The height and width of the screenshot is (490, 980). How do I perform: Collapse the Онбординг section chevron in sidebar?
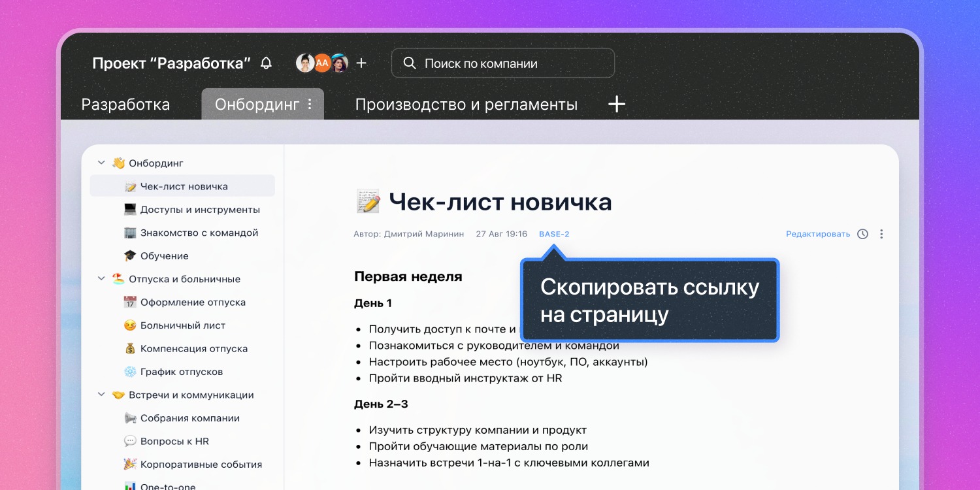pos(101,163)
